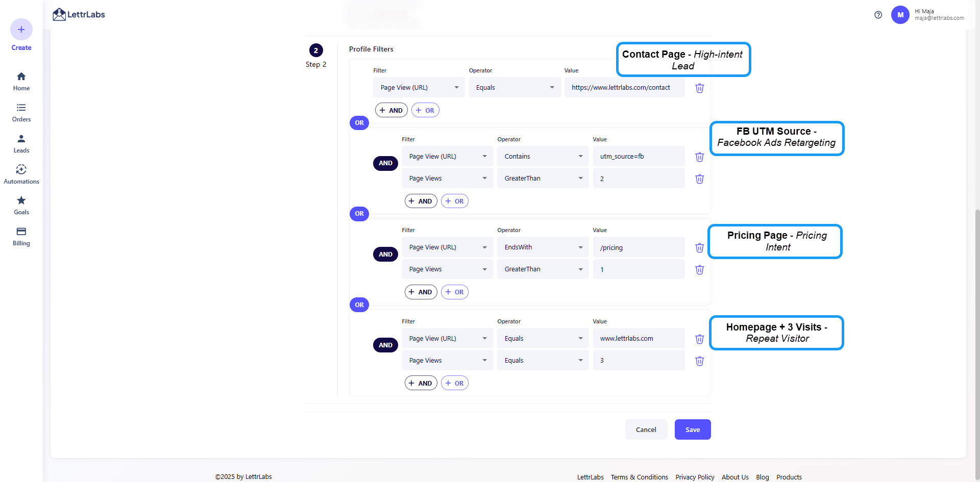This screenshot has height=482, width=980.
Task: Add AND condition under utm_source group
Action: (x=421, y=201)
